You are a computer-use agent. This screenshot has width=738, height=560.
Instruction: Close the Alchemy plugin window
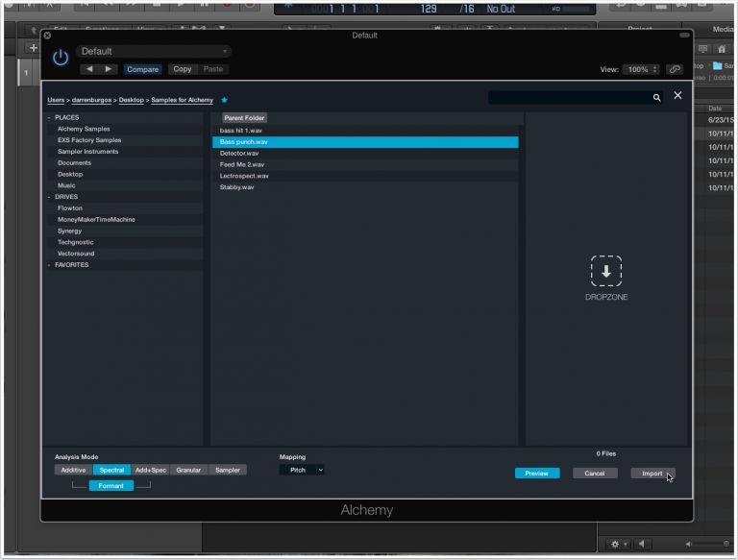click(47, 36)
